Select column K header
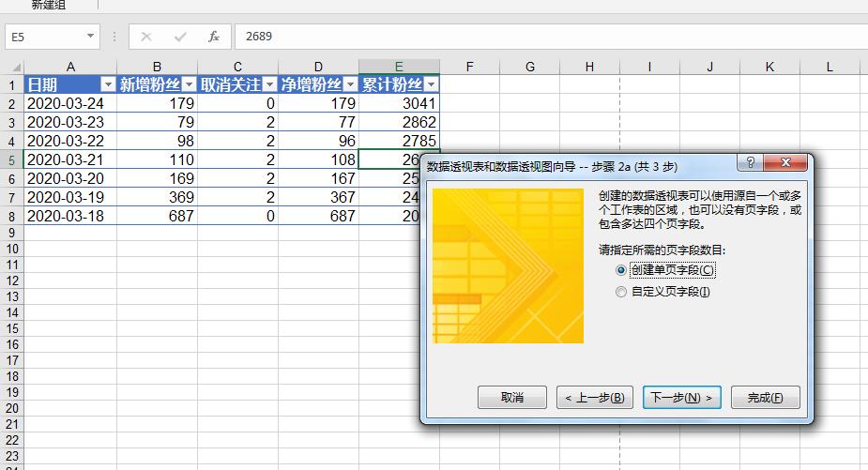Viewport: 868px width, 470px height. (x=769, y=67)
